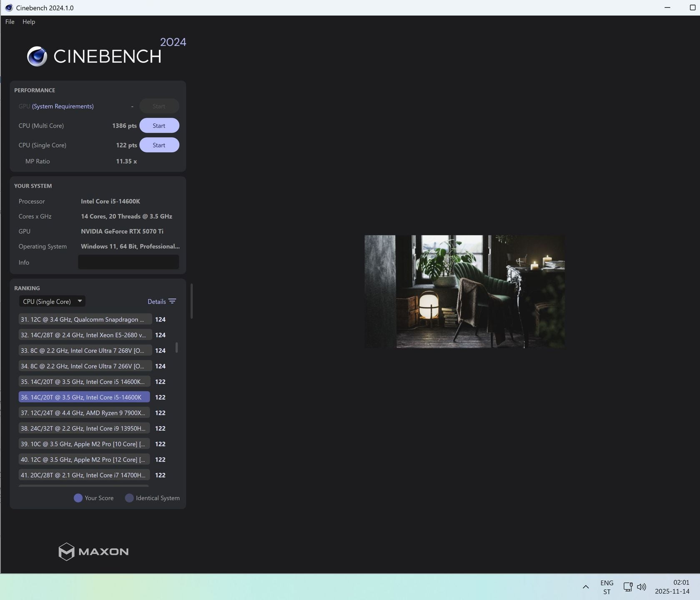Open the network status tray icon
This screenshot has height=600, width=700.
628,587
